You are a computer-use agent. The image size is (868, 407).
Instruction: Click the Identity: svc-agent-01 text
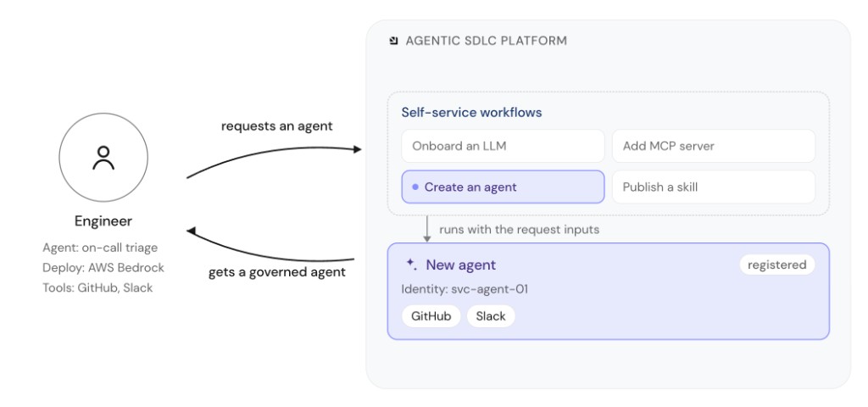tap(465, 289)
